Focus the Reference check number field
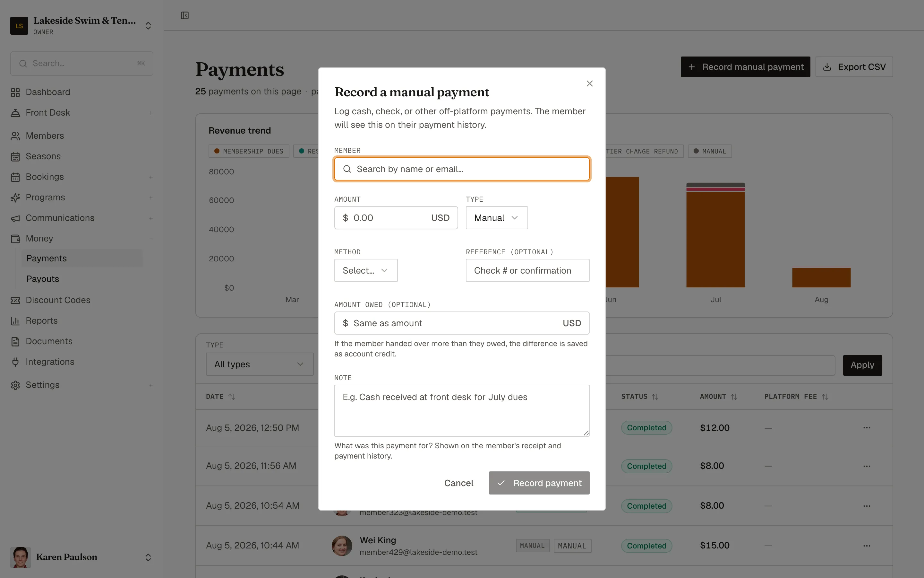 pos(528,271)
